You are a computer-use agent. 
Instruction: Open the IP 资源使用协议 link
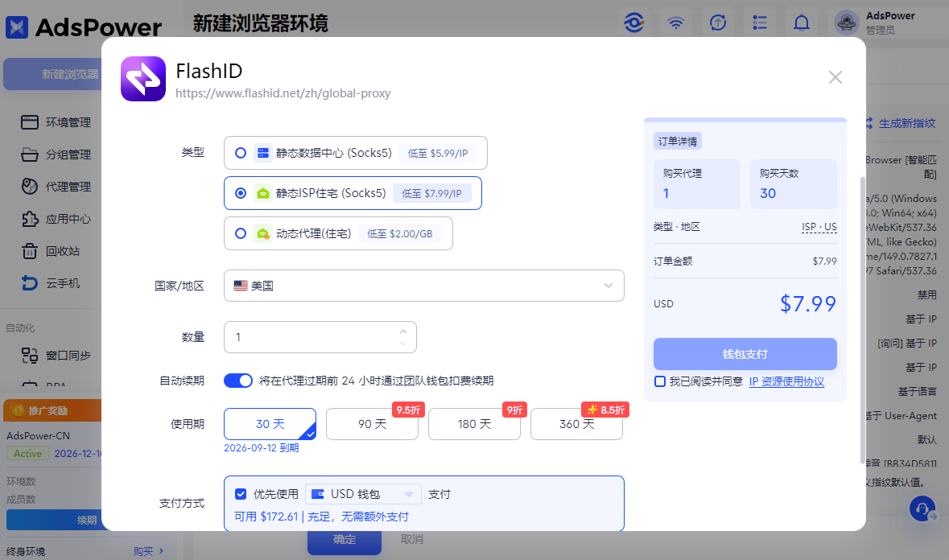pos(786,381)
